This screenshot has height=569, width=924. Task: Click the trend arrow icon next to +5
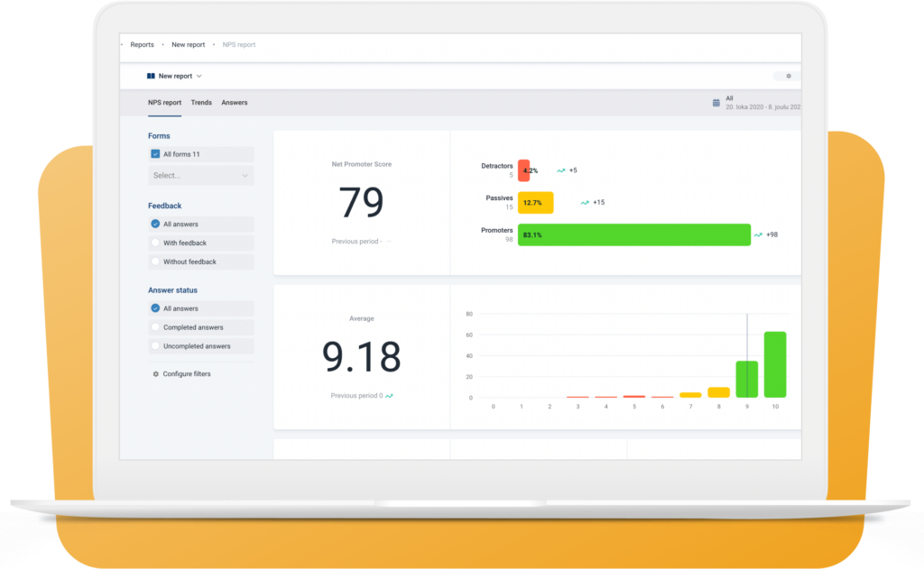560,170
